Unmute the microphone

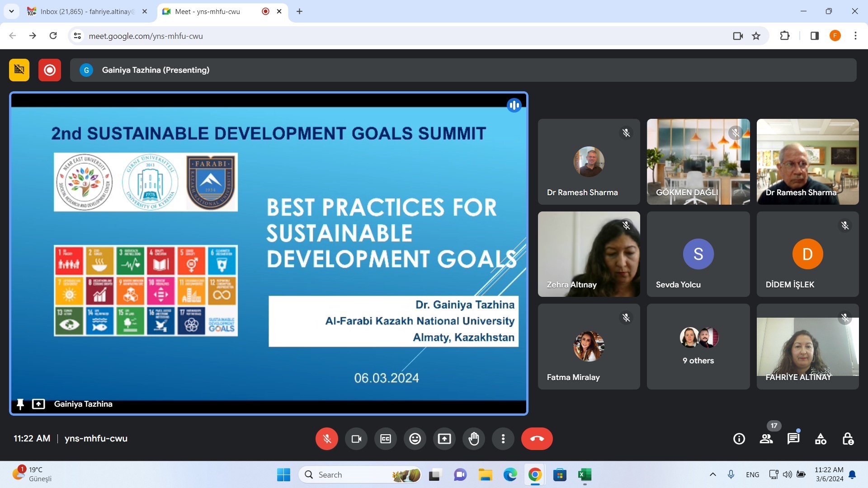pos(326,439)
